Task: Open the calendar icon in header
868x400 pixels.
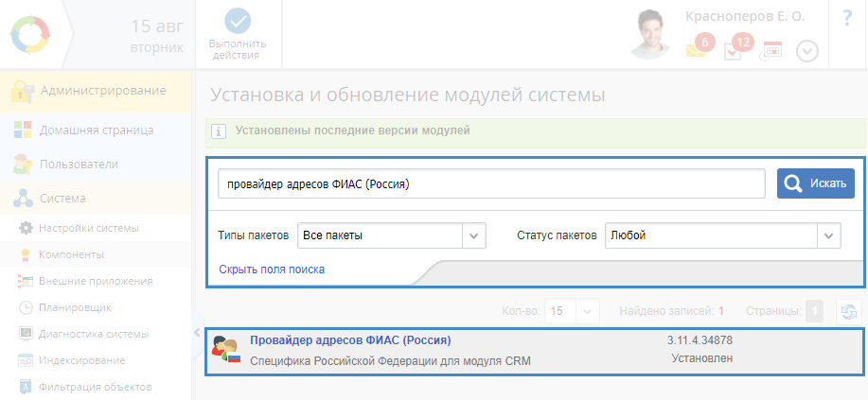Action: point(772,51)
